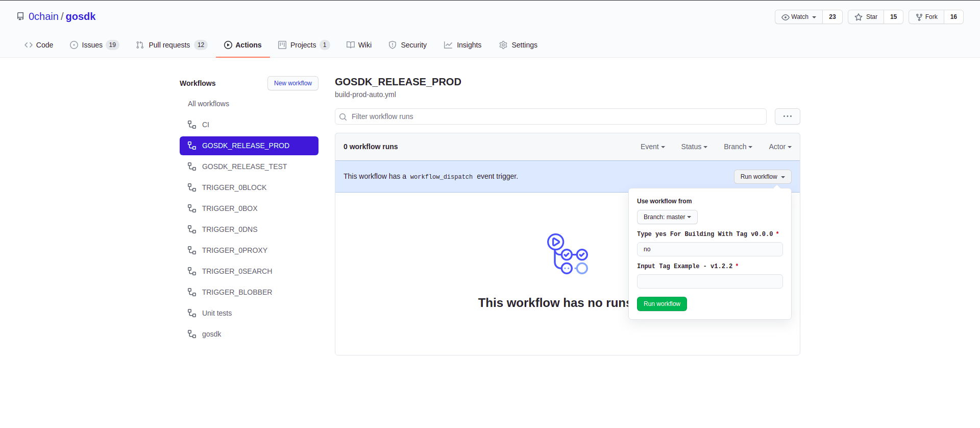Switch to the Code tab
Viewport: 980px width, 428px height.
pyautogui.click(x=39, y=45)
